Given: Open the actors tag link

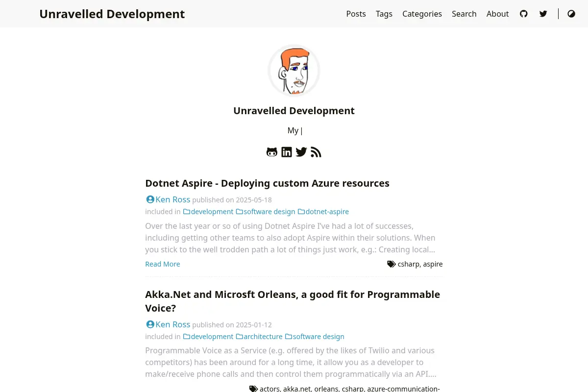Looking at the screenshot, I should click(x=269, y=389).
